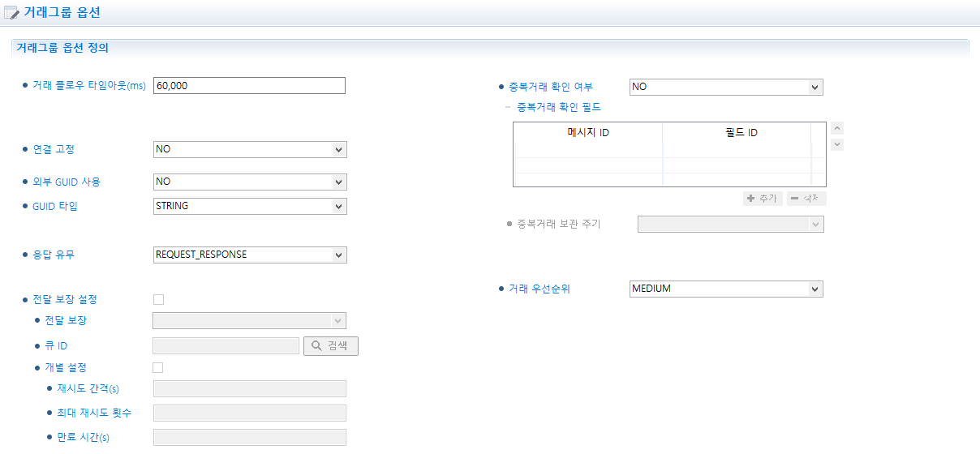
Task: Open the GUID 타입 STRING dropdown
Action: pos(250,206)
